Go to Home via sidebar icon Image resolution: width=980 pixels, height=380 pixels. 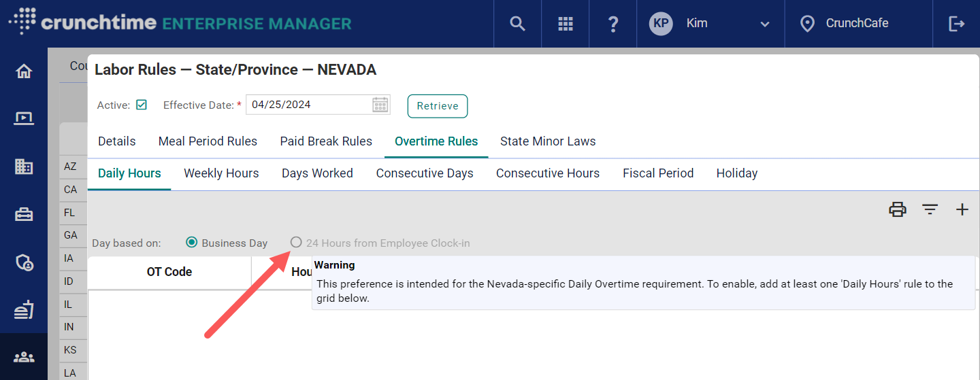24,71
